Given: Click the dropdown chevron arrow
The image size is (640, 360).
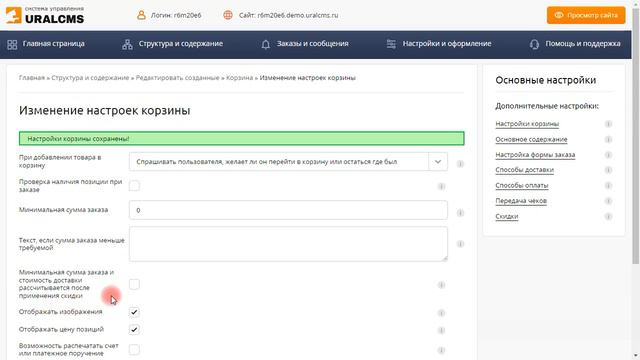Looking at the screenshot, I should (x=438, y=162).
